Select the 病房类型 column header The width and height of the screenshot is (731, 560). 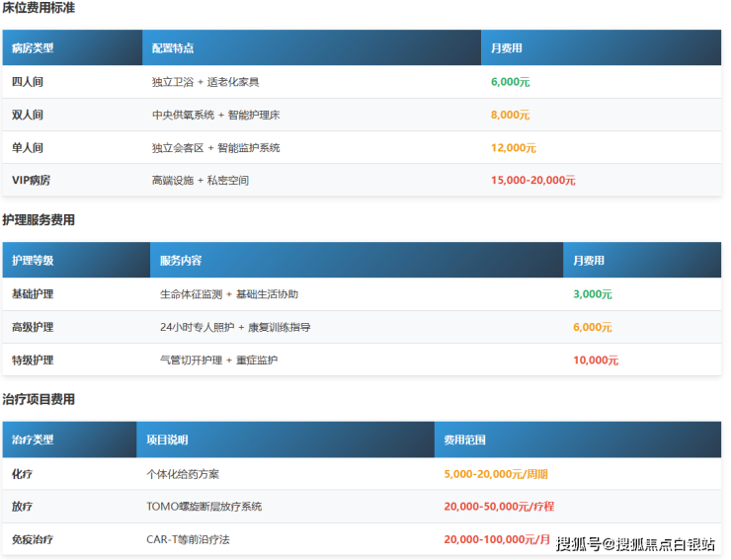[33, 48]
